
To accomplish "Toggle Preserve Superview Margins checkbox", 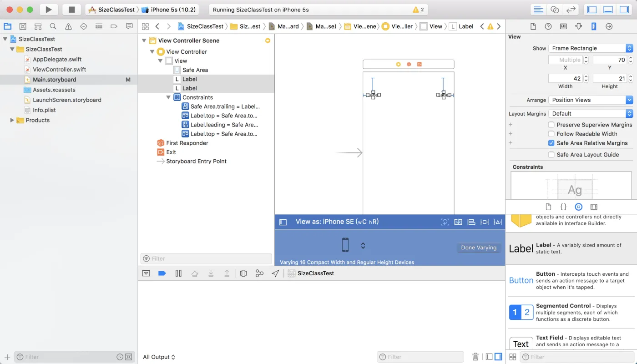I will click(551, 125).
